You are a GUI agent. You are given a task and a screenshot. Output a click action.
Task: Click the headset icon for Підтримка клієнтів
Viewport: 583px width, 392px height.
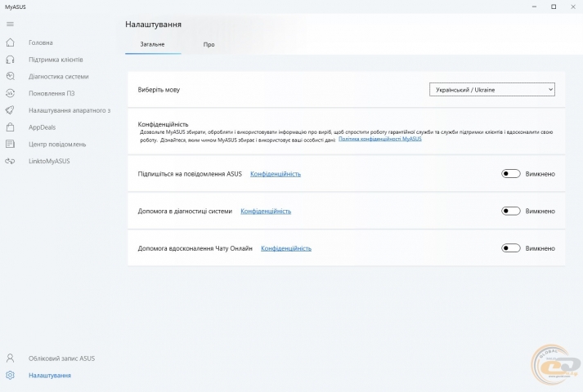[10, 60]
